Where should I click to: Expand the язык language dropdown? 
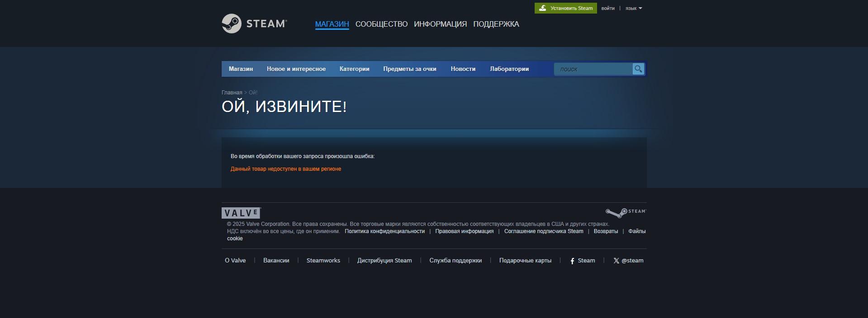click(x=633, y=8)
